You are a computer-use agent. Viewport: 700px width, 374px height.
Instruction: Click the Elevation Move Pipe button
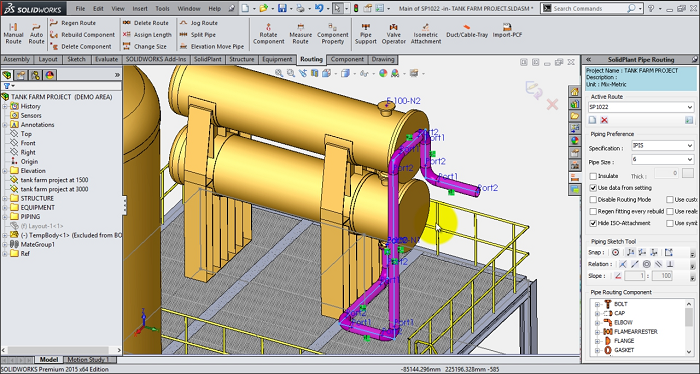(212, 46)
